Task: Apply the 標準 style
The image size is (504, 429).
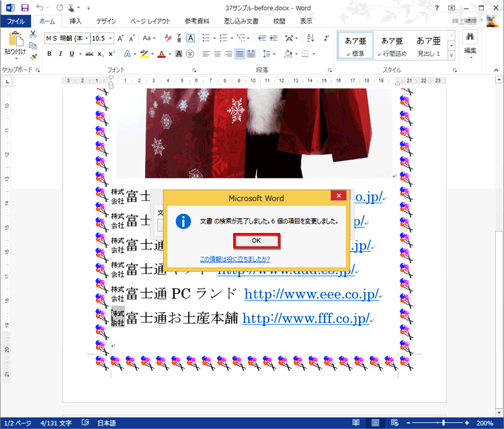Action: 355,46
